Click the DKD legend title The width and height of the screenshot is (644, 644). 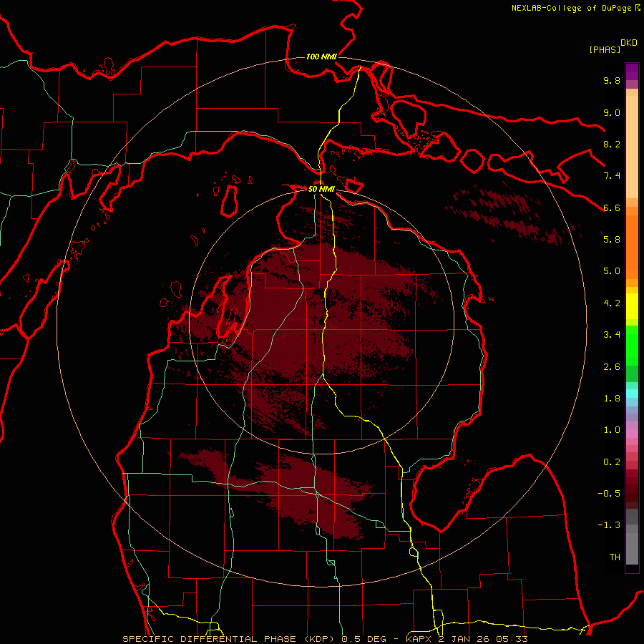(x=629, y=43)
